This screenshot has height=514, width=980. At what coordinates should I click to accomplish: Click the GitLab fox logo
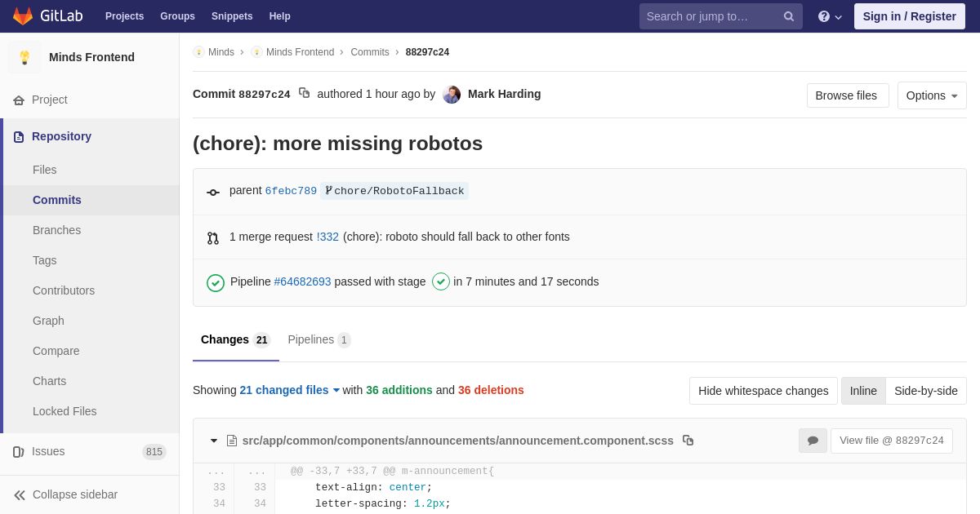click(x=23, y=16)
